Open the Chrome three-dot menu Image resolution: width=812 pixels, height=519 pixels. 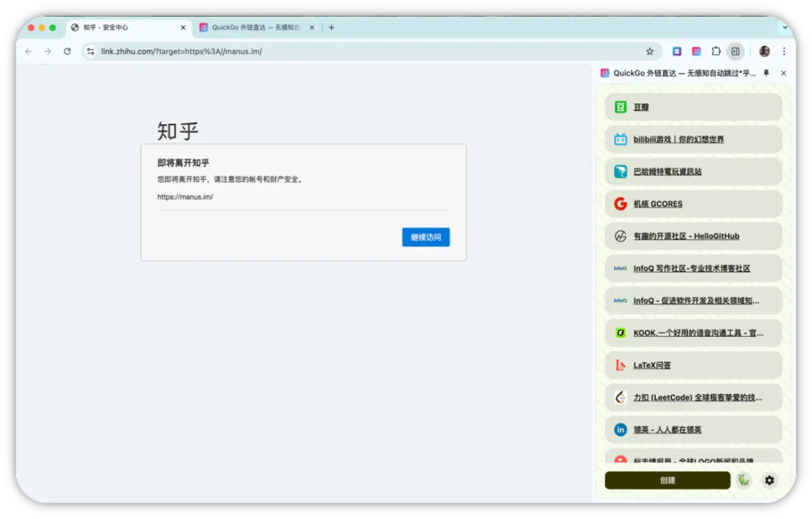coord(784,51)
